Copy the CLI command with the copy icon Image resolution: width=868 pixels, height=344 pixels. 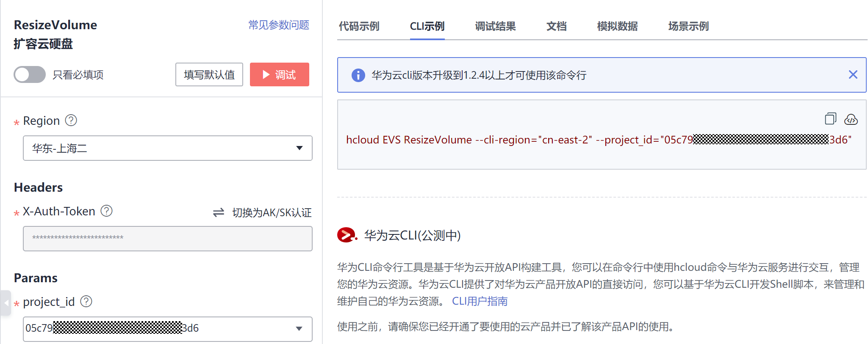click(x=830, y=119)
